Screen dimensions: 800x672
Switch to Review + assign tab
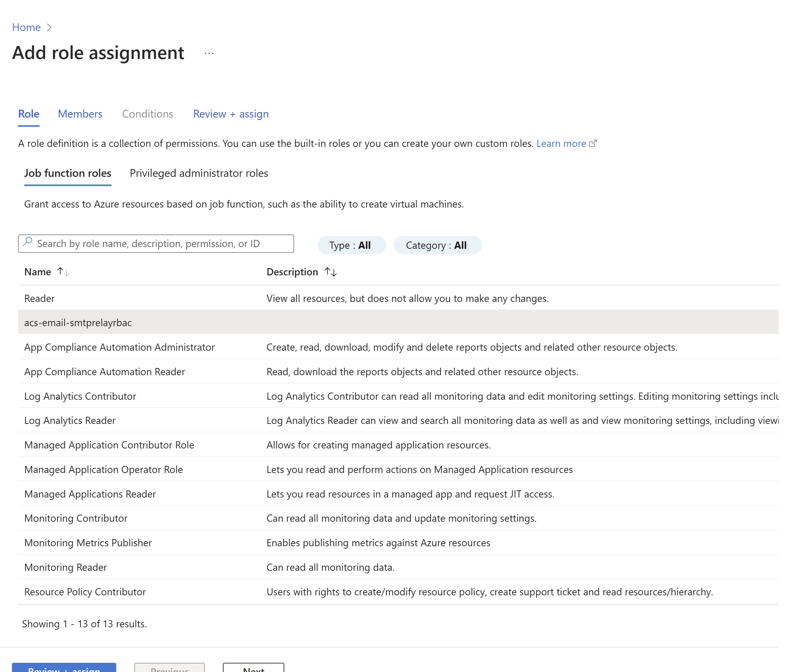(230, 114)
